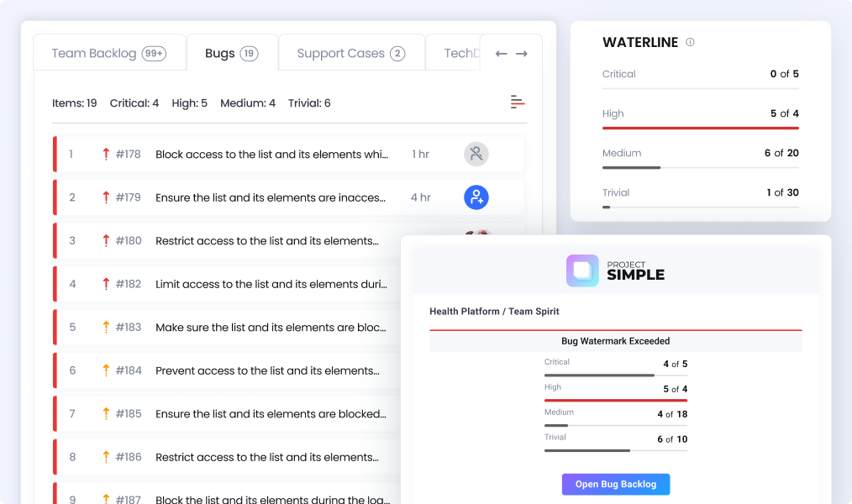Image resolution: width=852 pixels, height=504 pixels.
Task: Switch to the Team Backlog tab
Action: pyautogui.click(x=108, y=54)
